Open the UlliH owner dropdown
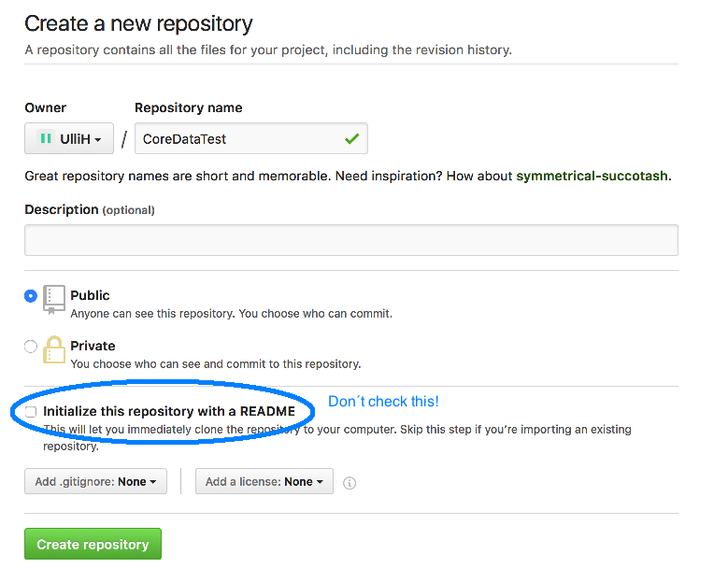This screenshot has width=728, height=582. [x=69, y=138]
